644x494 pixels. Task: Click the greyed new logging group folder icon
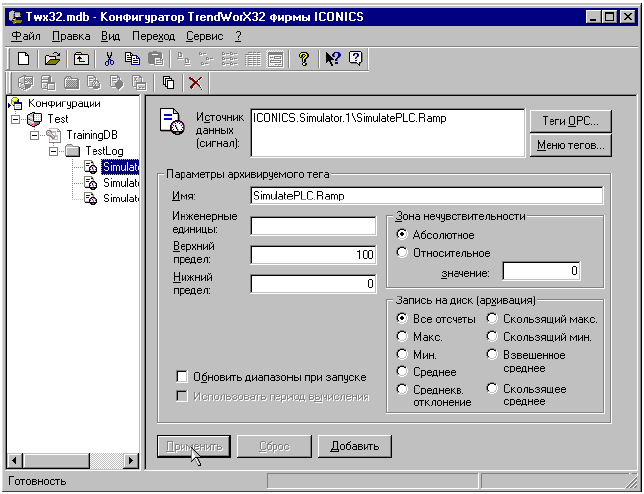(71, 83)
